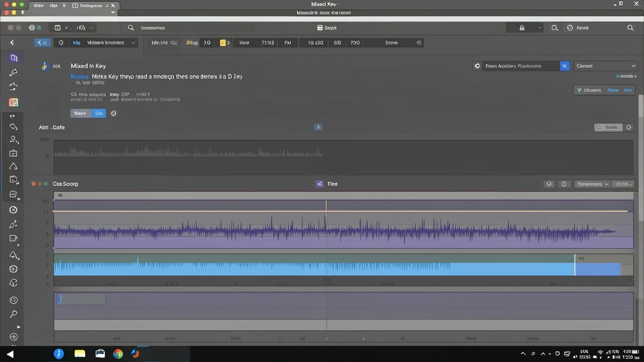Click the circular icon next to Cro button
644x362 pixels.
tap(113, 113)
